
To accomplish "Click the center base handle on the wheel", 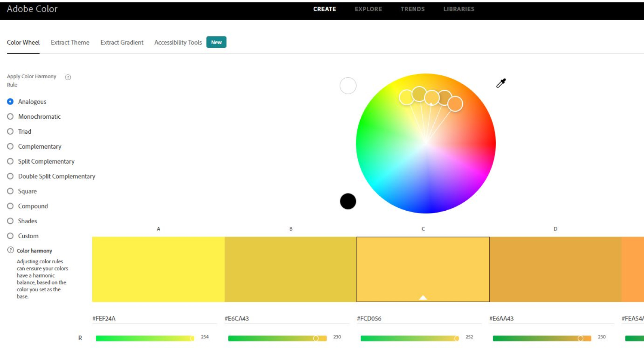I will (x=431, y=98).
